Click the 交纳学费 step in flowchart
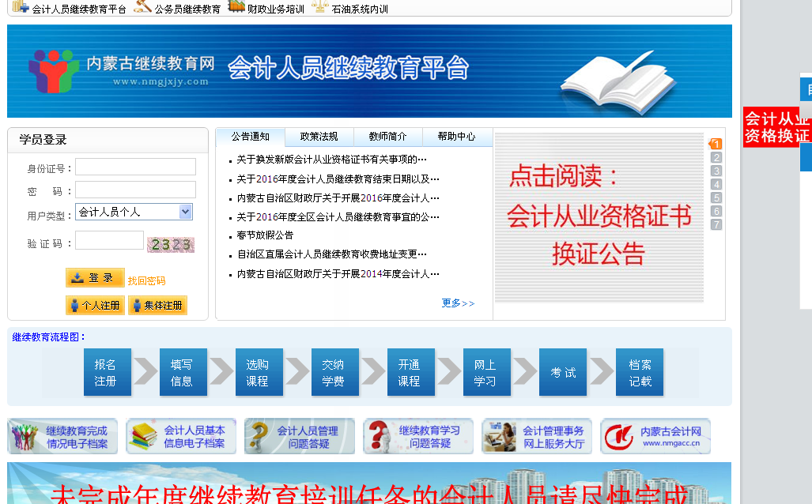Image resolution: width=812 pixels, height=504 pixels. (333, 372)
